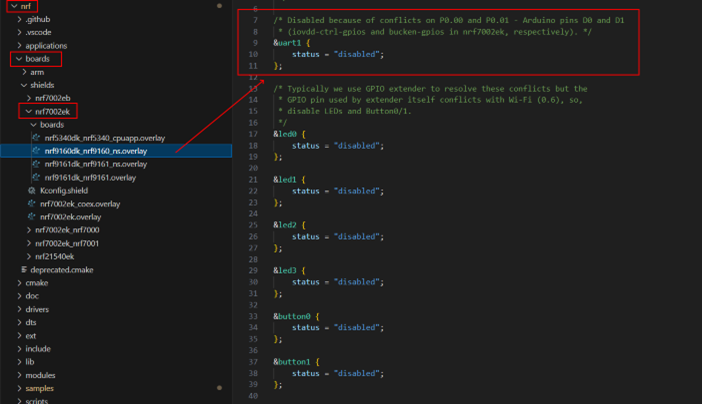
Task: Open deprecated.cmake file
Action: [x=62, y=270]
